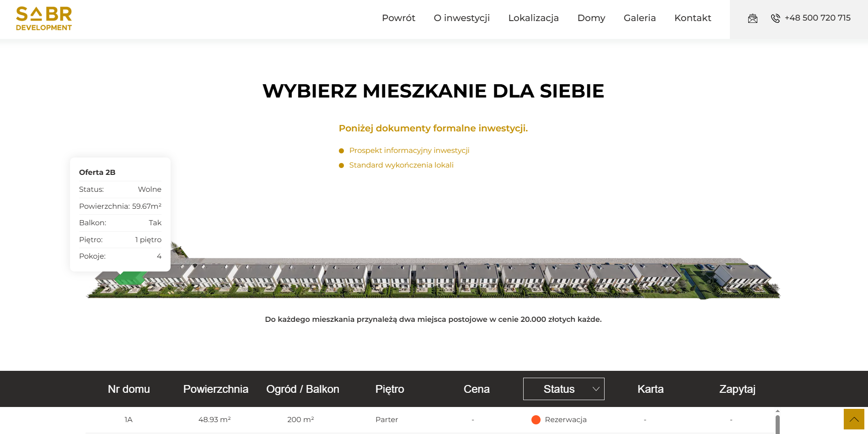Click the 48.93 m² area value
868x434 pixels.
coord(214,419)
